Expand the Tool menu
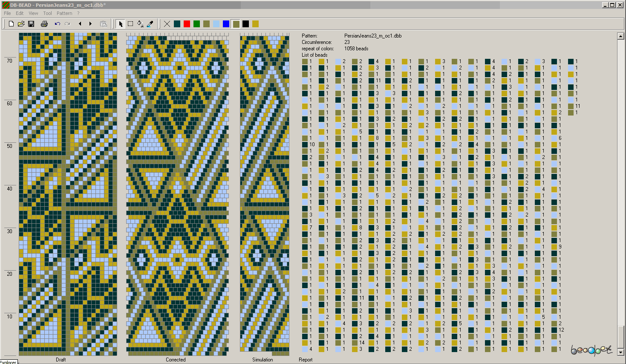Viewport: 626px width, 364px height. point(47,13)
